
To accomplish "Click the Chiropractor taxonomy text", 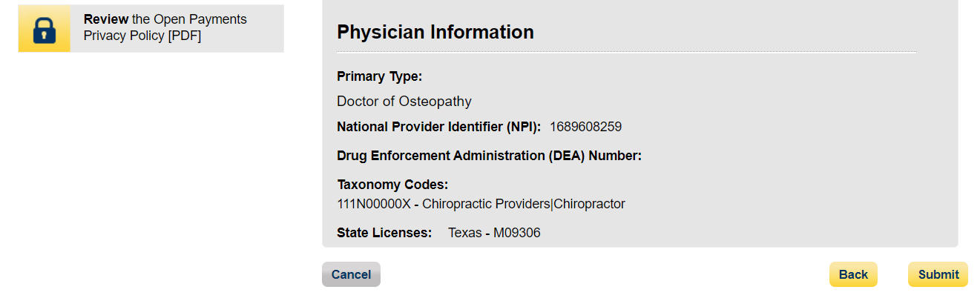I will (590, 204).
